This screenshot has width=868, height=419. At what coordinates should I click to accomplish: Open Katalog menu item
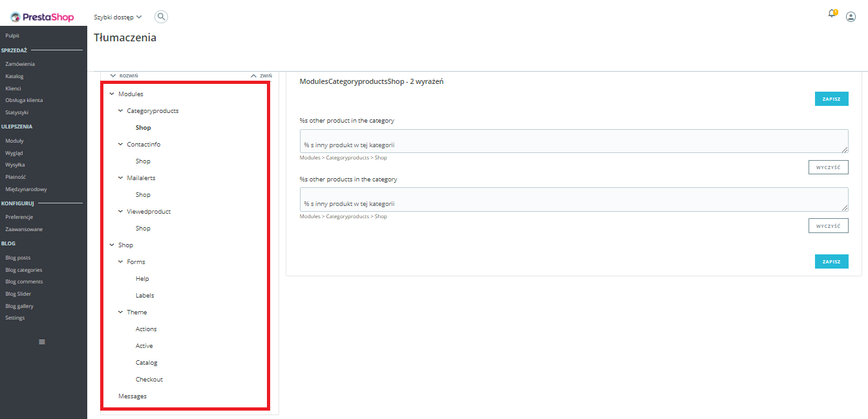click(x=14, y=76)
